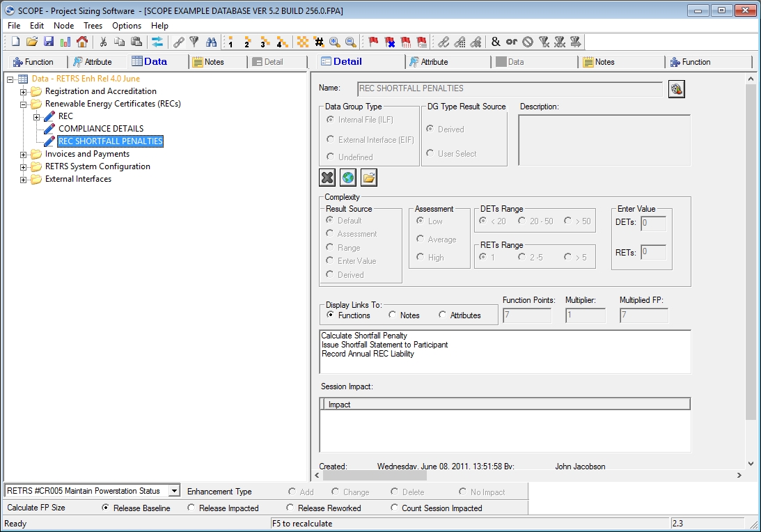The height and width of the screenshot is (532, 761).
Task: Click the binoculars Find icon
Action: click(211, 42)
